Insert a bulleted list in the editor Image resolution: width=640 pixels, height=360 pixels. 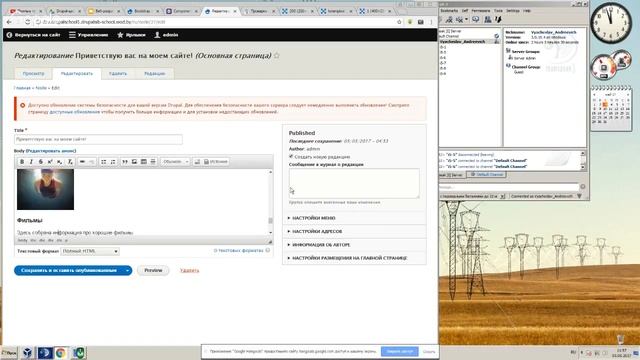[104, 162]
